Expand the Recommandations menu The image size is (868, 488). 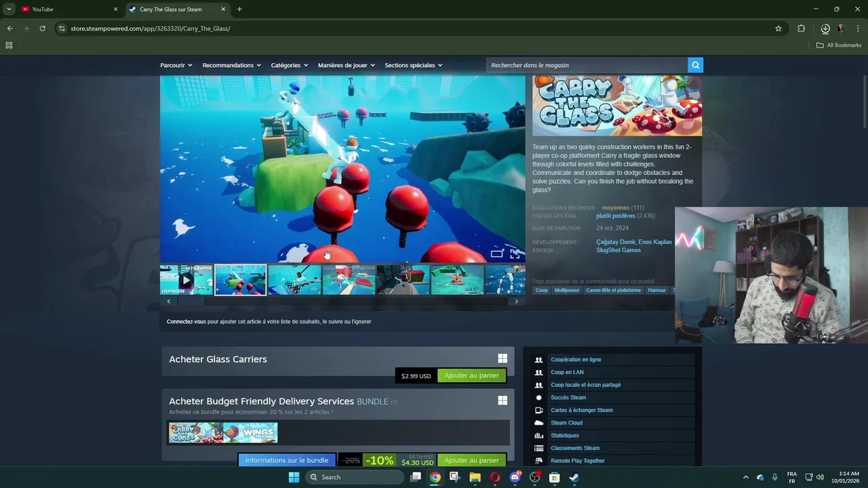tap(232, 65)
